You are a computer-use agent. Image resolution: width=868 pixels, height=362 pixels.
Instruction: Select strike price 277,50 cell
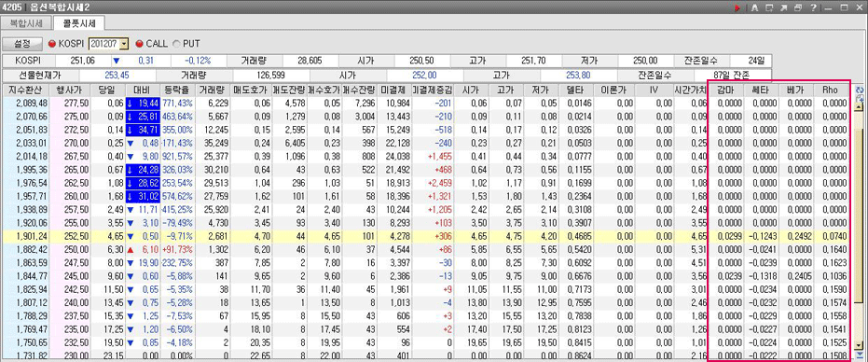[x=70, y=103]
